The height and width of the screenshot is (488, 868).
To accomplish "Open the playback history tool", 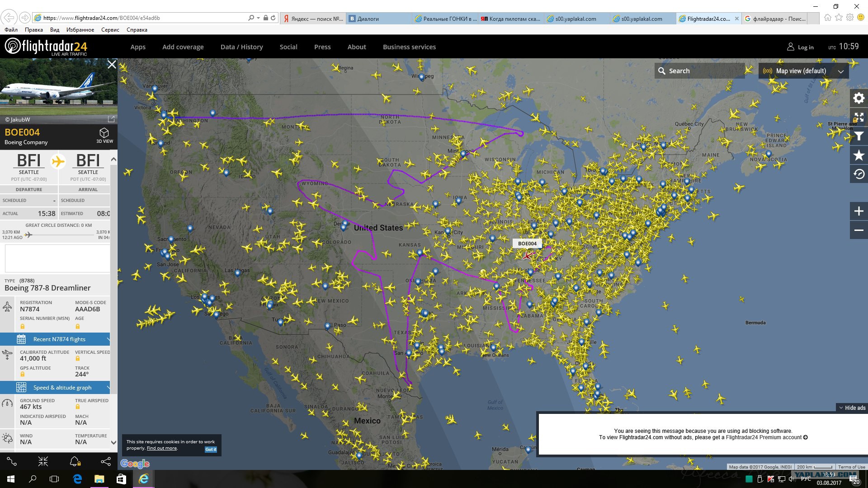I will 859,174.
